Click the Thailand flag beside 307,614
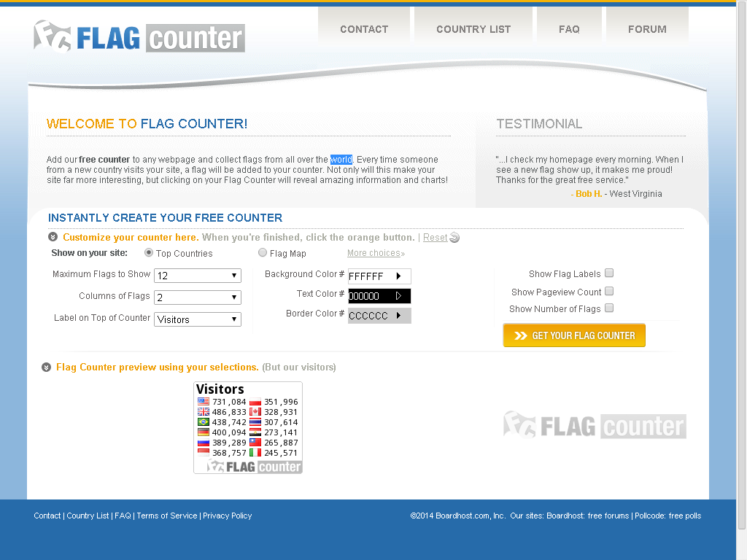Viewport: 747px width, 560px height. (x=255, y=422)
